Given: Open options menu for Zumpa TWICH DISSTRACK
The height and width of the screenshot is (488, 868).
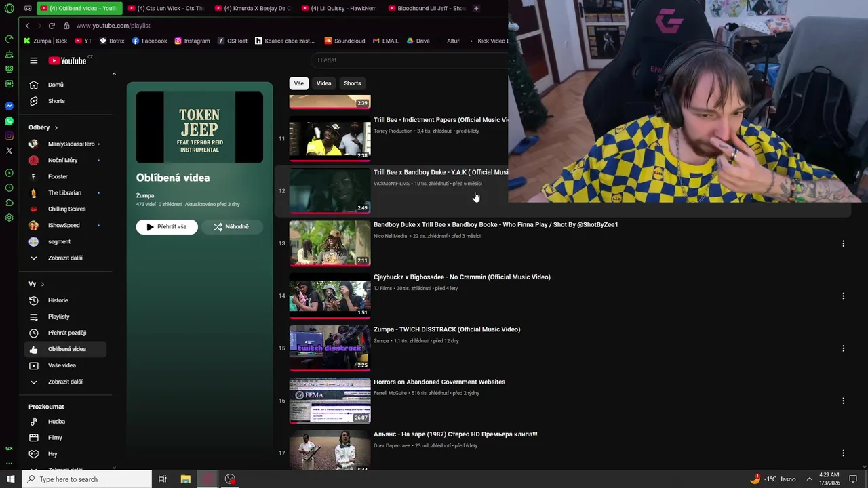Looking at the screenshot, I should (x=843, y=348).
